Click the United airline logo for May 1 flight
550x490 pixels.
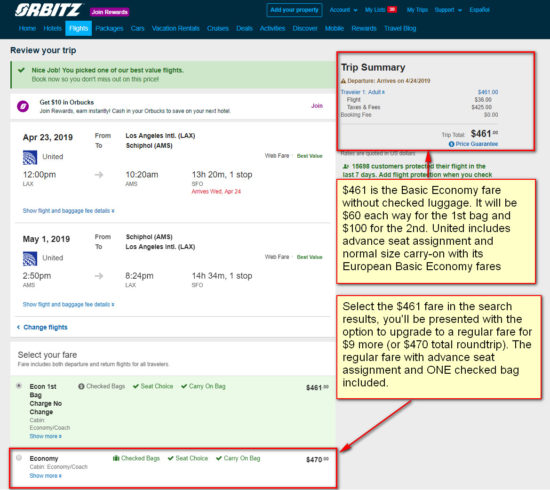(30, 259)
